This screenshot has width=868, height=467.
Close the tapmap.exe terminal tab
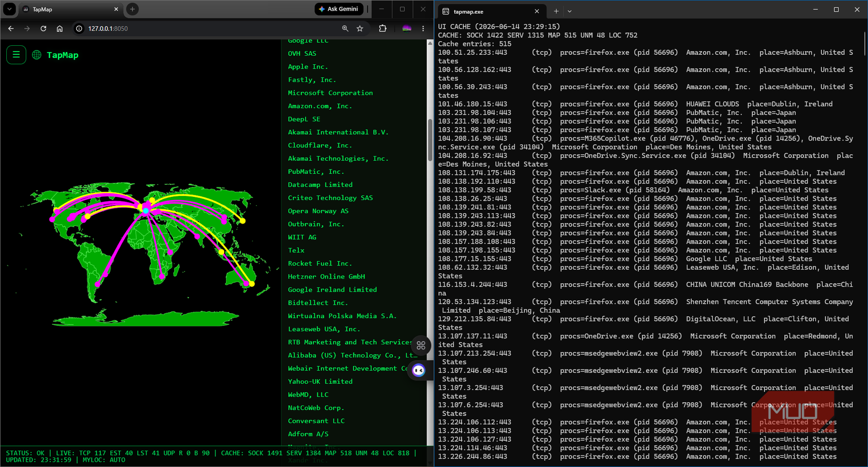click(x=537, y=11)
